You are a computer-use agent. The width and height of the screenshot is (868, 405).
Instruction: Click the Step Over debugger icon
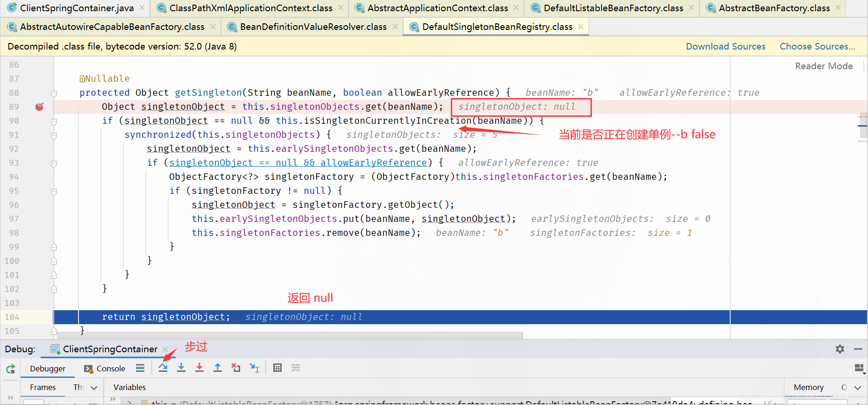pyautogui.click(x=163, y=368)
